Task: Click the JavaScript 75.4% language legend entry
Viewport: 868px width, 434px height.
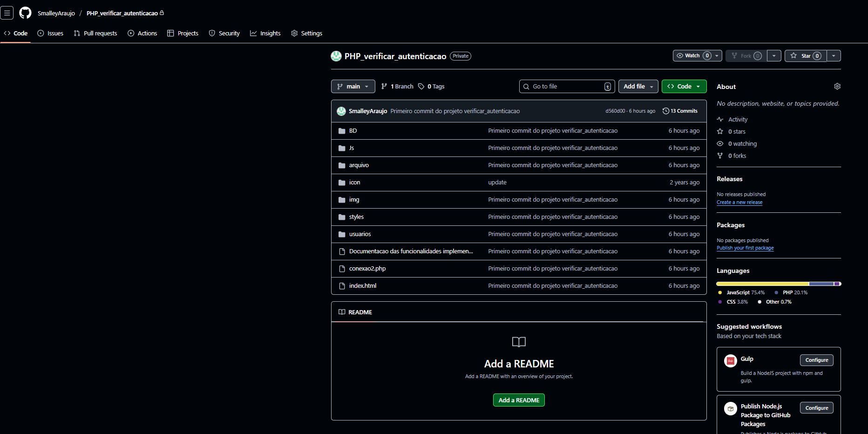Action: click(741, 293)
